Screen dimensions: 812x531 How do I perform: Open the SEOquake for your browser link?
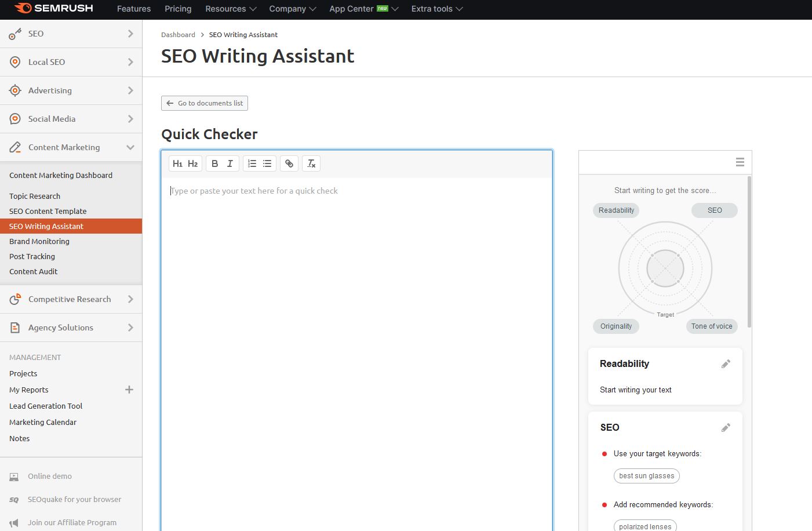[x=75, y=500]
